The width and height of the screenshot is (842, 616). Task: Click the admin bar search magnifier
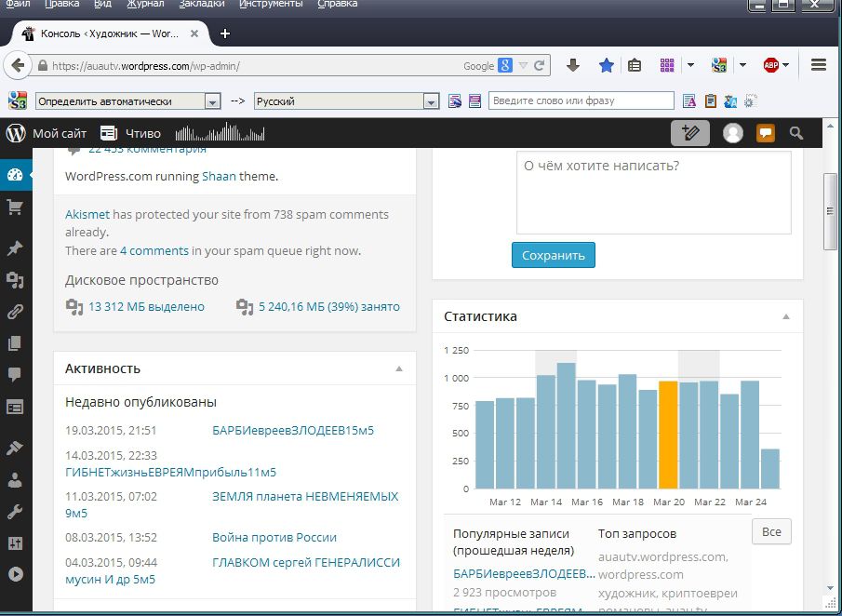click(795, 133)
